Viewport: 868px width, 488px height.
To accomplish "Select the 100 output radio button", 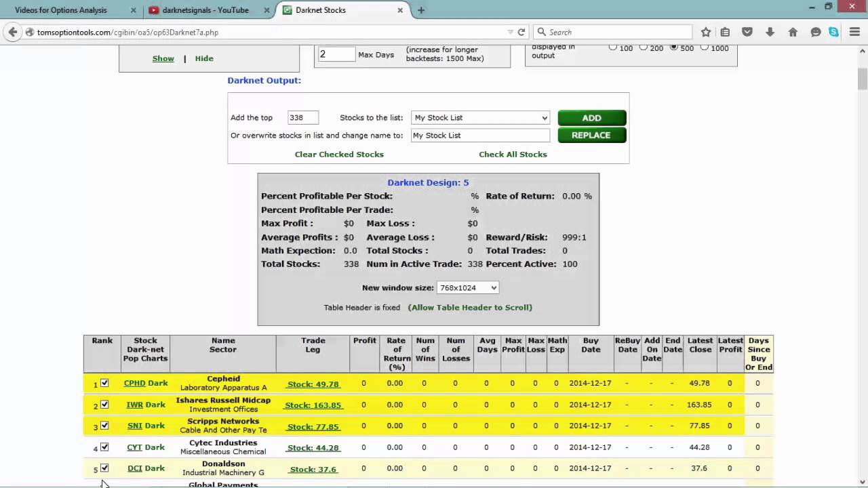I will (613, 47).
